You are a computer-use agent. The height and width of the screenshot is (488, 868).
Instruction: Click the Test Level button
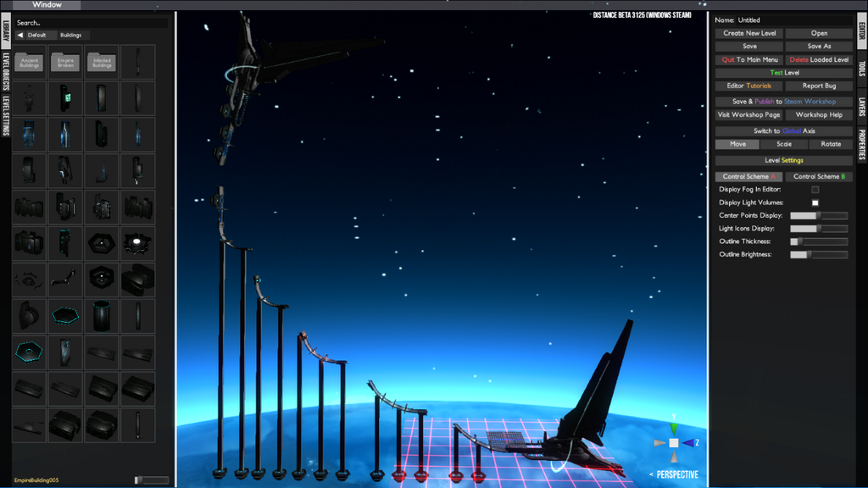pyautogui.click(x=784, y=73)
